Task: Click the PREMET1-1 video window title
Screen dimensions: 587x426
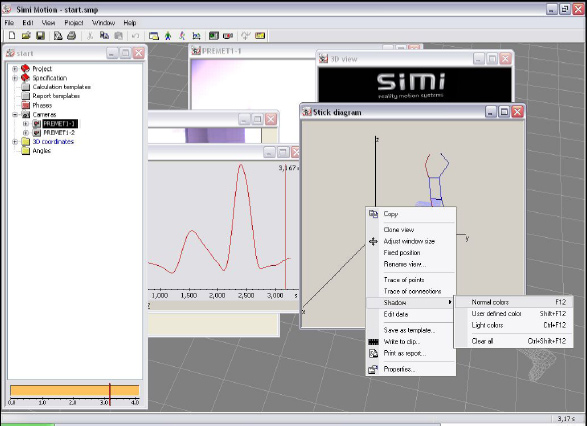Action: click(x=221, y=51)
